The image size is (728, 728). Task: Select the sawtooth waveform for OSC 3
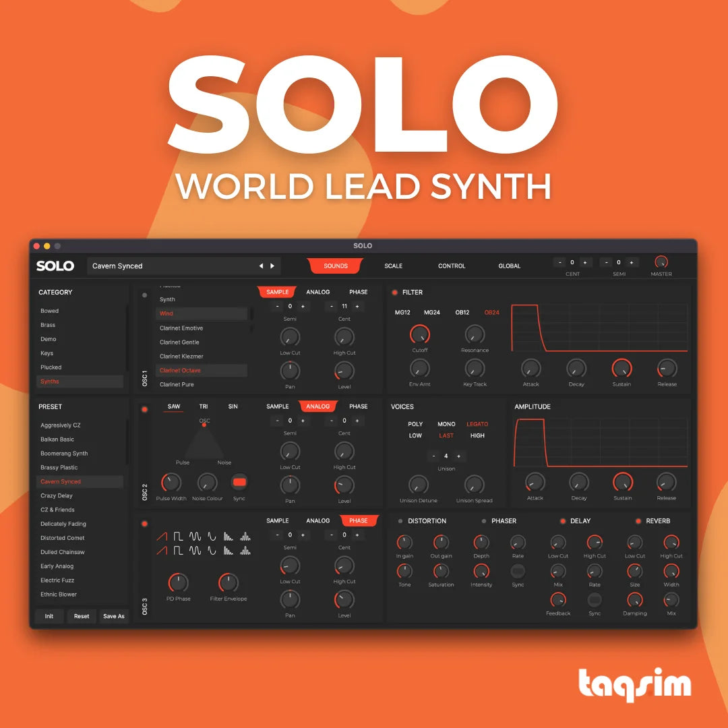tap(162, 536)
